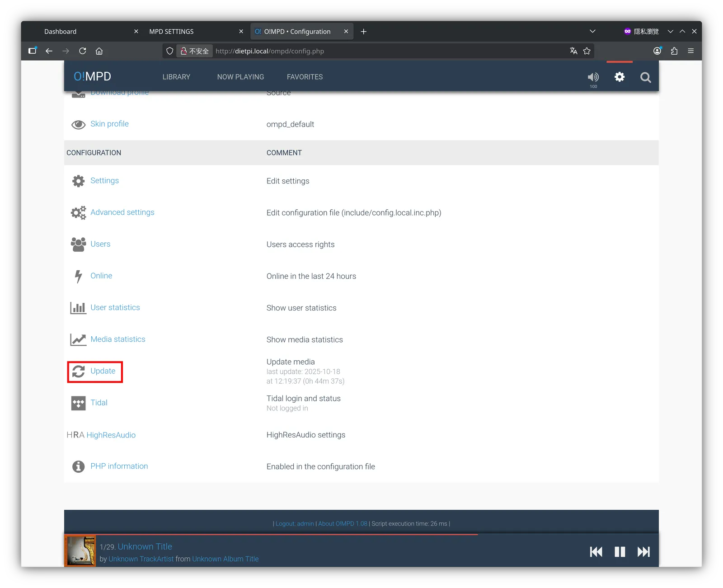Open the browser hamburger menu
The image size is (723, 588).
[x=691, y=51]
